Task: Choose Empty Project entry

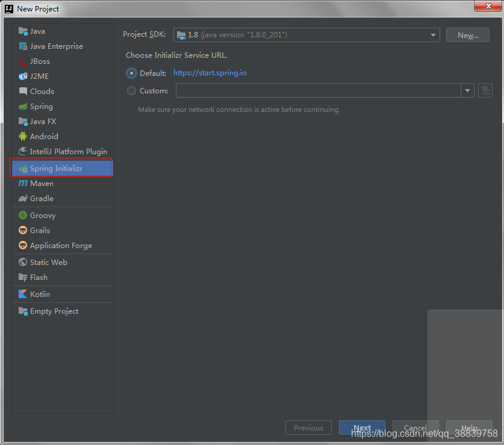Action: [x=54, y=311]
